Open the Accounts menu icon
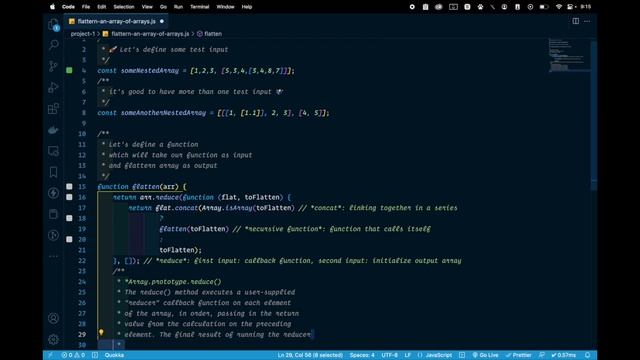640x360 pixels. pyautogui.click(x=53, y=318)
